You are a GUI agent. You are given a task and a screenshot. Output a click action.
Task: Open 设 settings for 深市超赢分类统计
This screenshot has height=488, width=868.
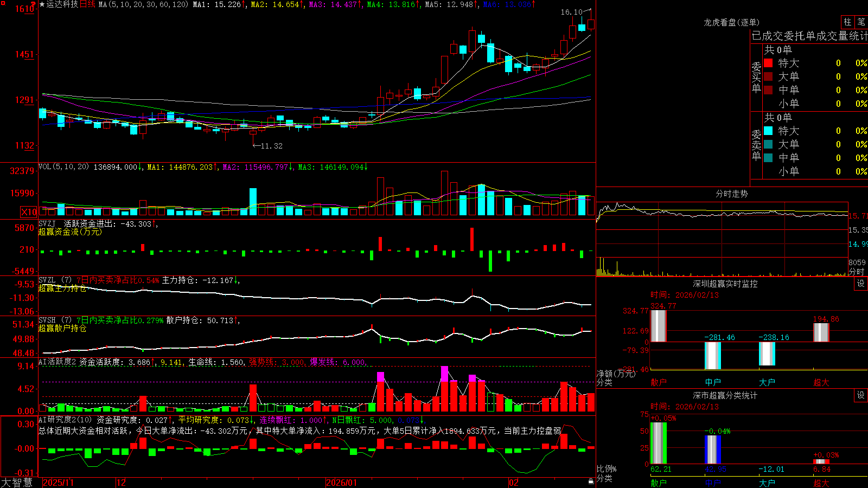point(861,395)
